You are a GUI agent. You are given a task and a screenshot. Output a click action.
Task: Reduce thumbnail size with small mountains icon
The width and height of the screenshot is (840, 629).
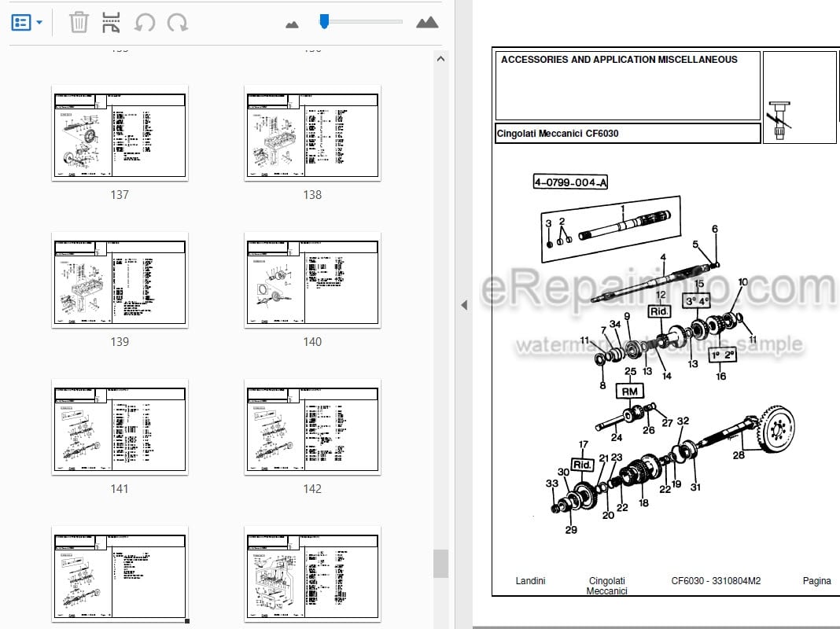tap(292, 24)
